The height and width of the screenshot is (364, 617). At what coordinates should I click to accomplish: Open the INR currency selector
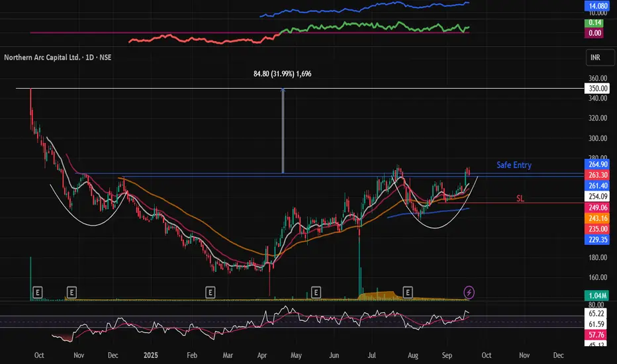[595, 58]
